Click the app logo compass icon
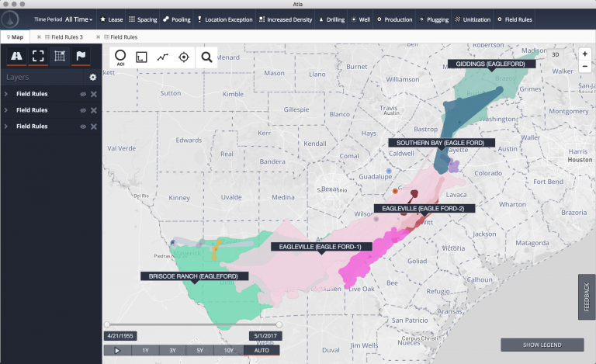This screenshot has width=596, height=364. tap(10, 19)
